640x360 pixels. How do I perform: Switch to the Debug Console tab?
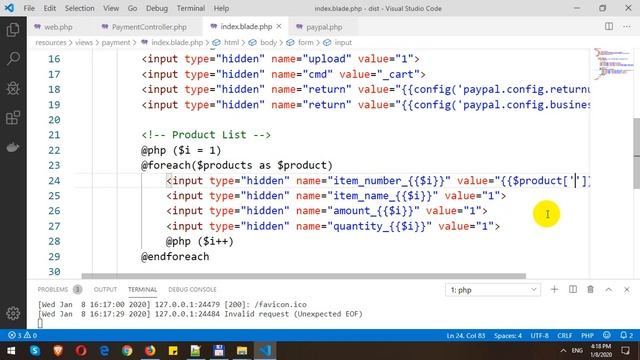click(192, 289)
